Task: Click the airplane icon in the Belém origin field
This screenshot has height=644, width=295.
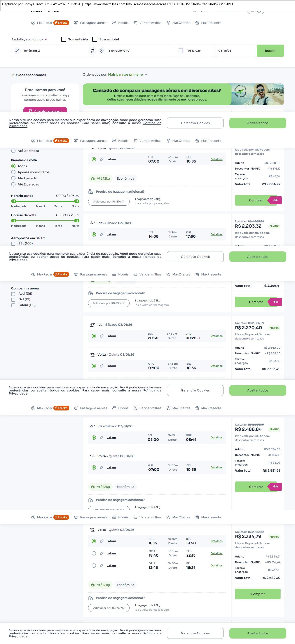Action: 17,51
